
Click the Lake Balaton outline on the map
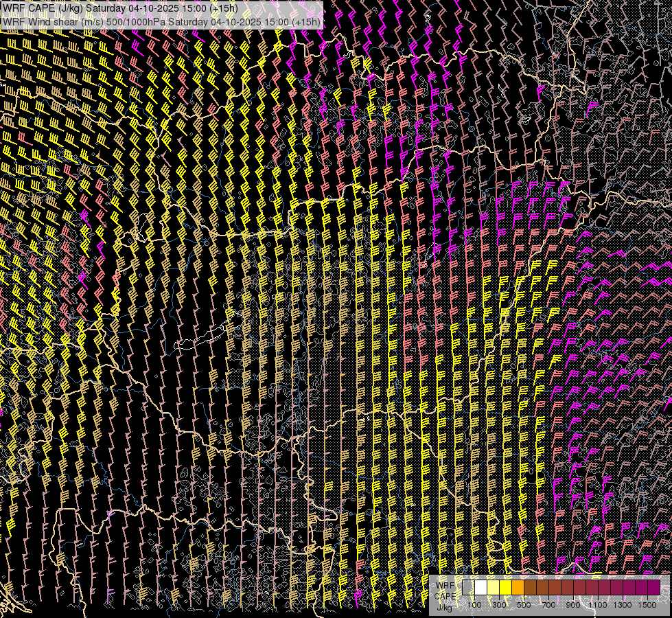coord(199,339)
